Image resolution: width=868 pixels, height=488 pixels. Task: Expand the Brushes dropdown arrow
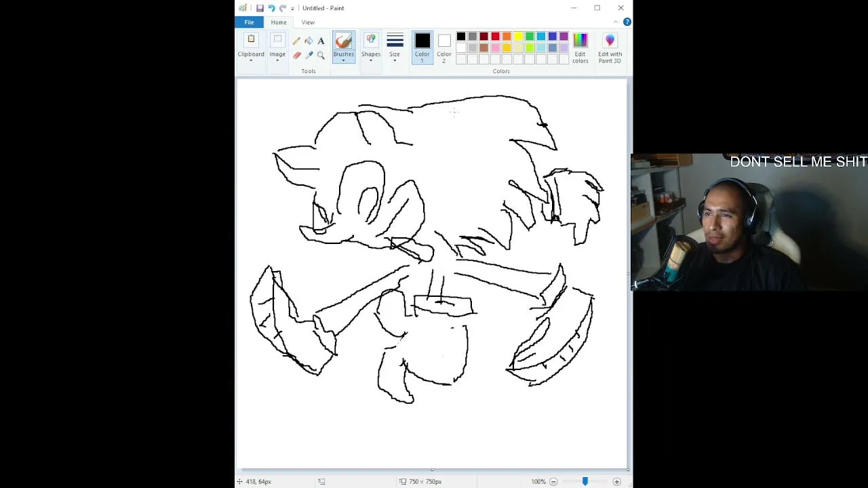tap(343, 61)
